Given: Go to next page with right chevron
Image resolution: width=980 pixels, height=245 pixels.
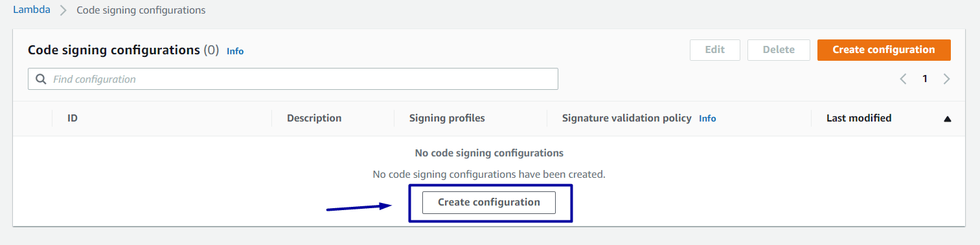Looking at the screenshot, I should pyautogui.click(x=947, y=79).
